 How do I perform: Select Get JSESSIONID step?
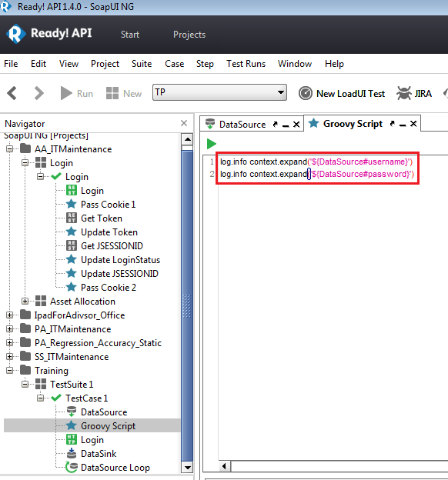tap(112, 246)
